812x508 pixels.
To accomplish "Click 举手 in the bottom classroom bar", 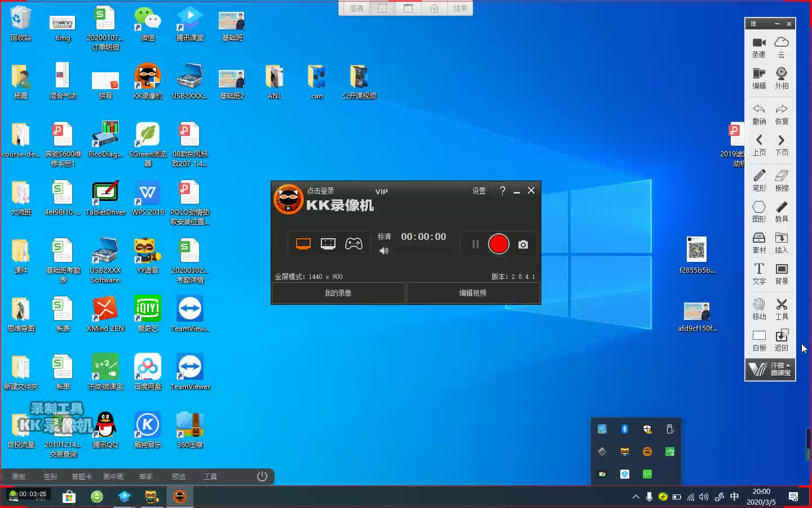I will pyautogui.click(x=146, y=476).
